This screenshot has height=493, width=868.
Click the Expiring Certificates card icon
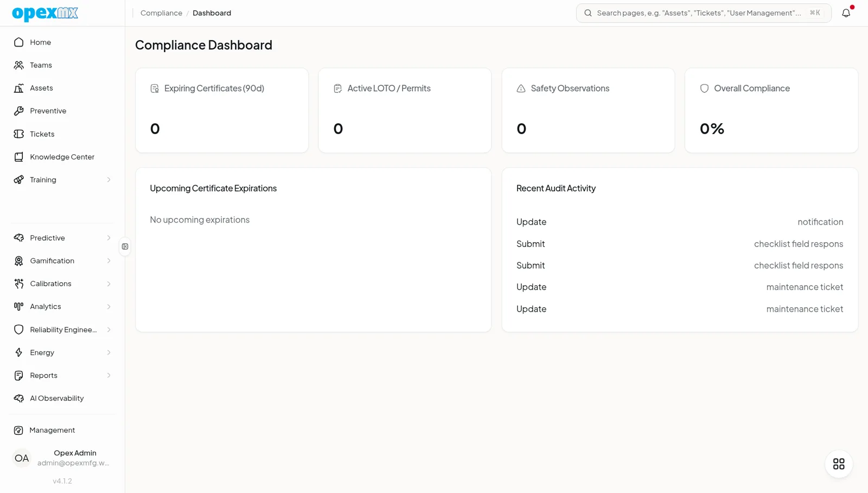click(x=155, y=89)
